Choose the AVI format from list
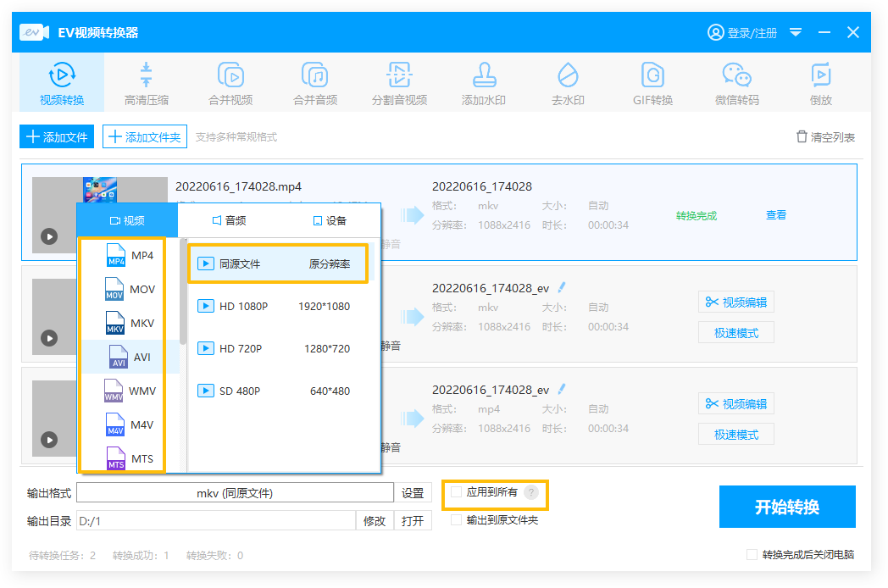 (130, 357)
